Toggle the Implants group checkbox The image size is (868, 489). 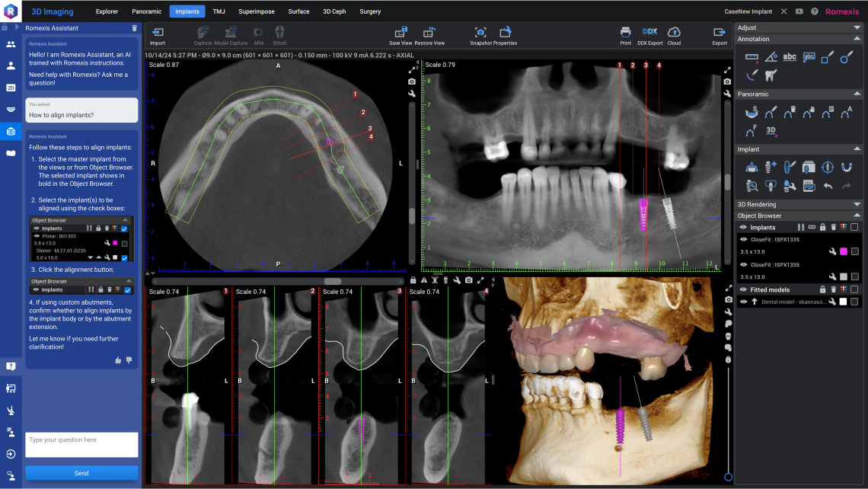click(854, 227)
